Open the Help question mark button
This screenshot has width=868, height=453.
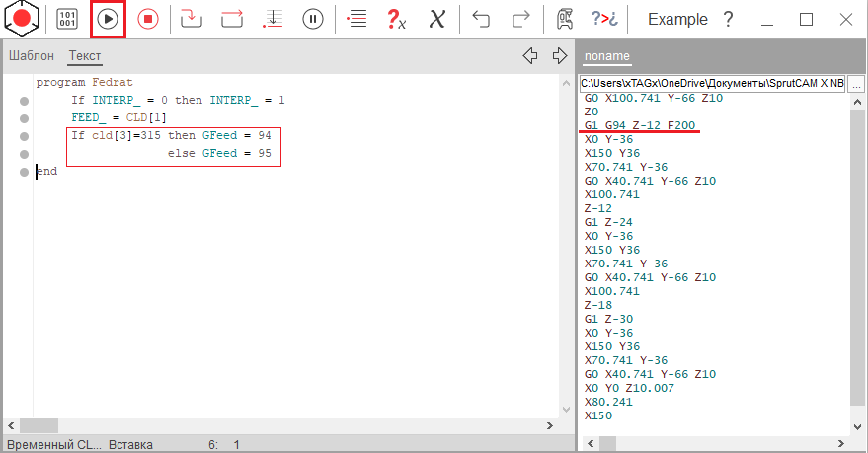pyautogui.click(x=728, y=19)
